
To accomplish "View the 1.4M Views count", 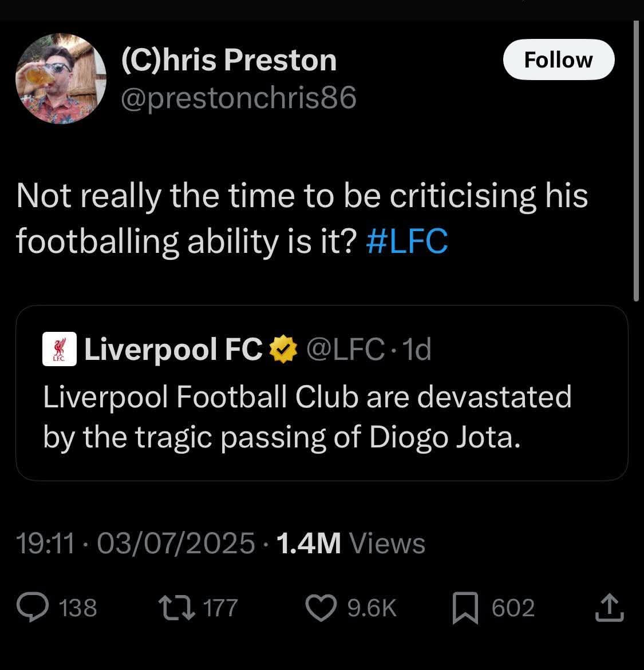I will click(351, 544).
